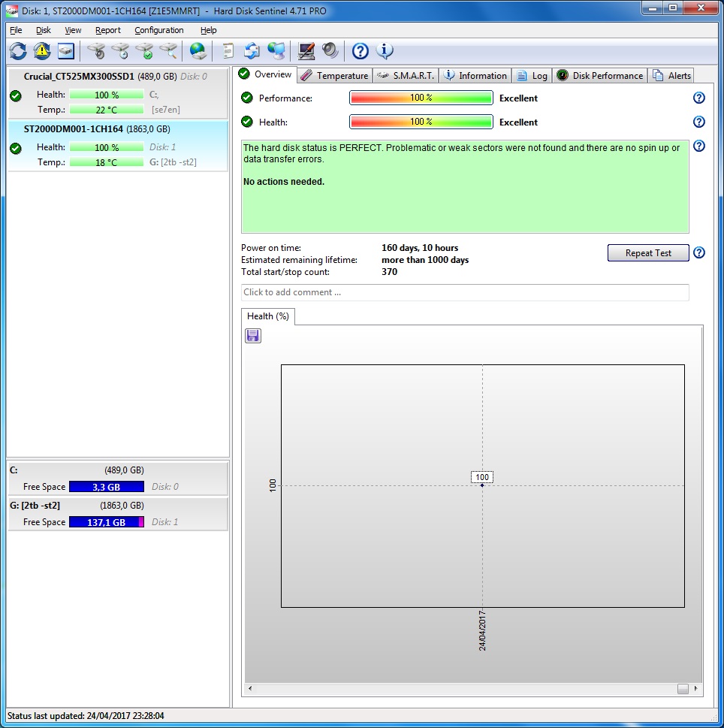Open the configuration monitor-with-screwdriver icon
Image resolution: width=724 pixels, height=728 pixels.
(x=306, y=51)
